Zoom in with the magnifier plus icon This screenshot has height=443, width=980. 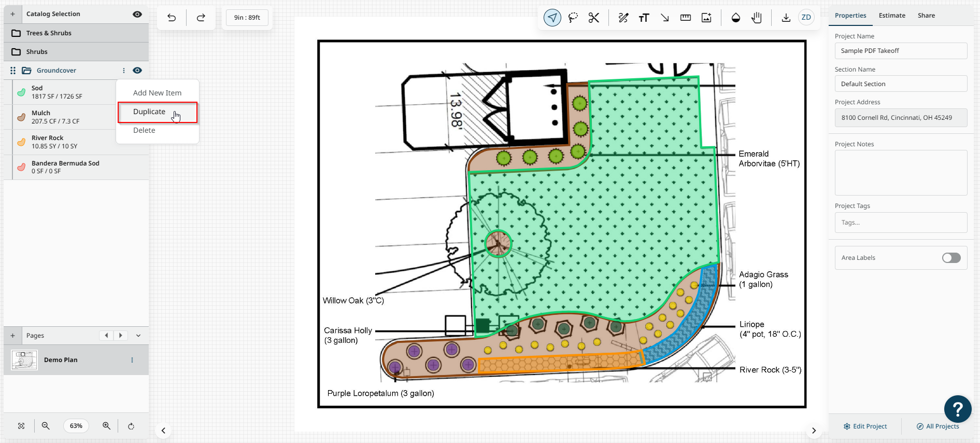point(106,426)
